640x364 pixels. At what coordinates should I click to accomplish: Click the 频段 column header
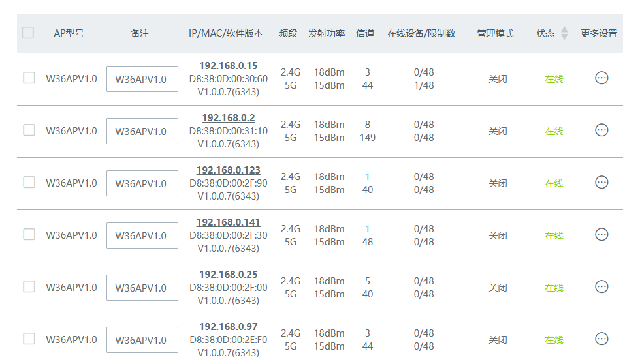[288, 33]
